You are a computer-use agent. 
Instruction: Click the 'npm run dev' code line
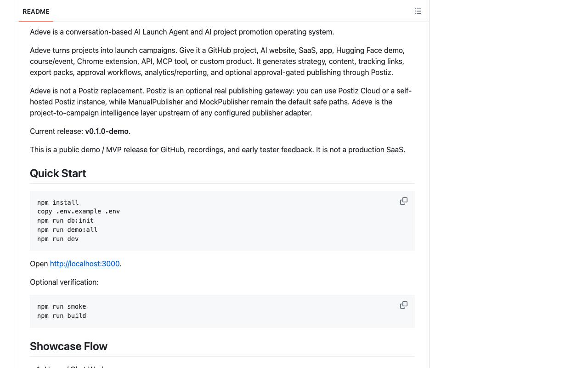coord(58,239)
